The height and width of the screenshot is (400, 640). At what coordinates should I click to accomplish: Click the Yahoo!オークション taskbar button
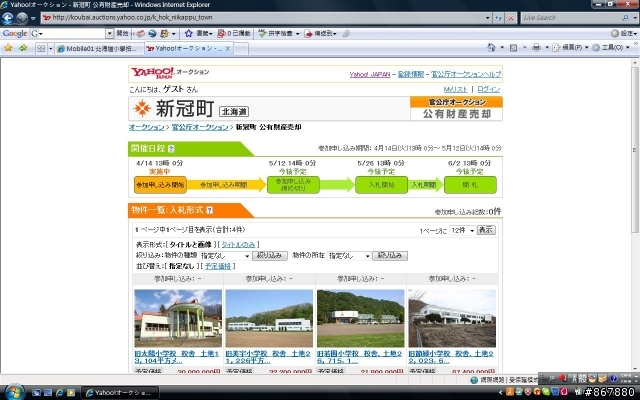click(x=120, y=393)
